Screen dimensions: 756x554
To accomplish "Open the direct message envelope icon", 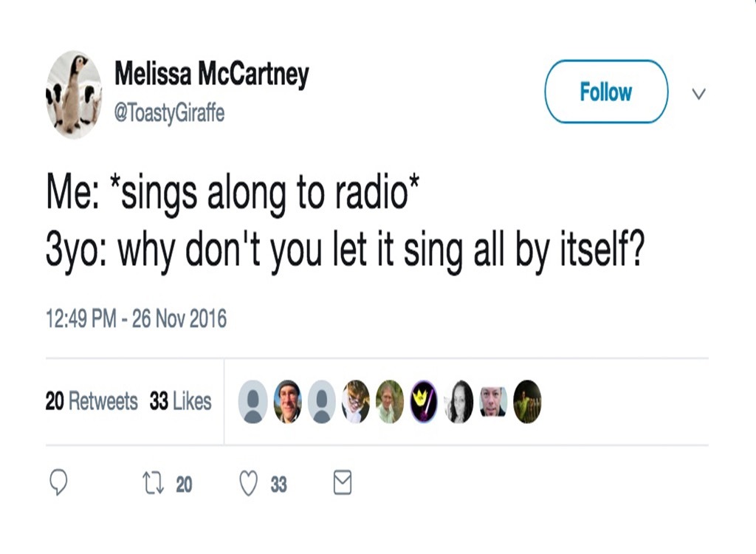I will [341, 484].
